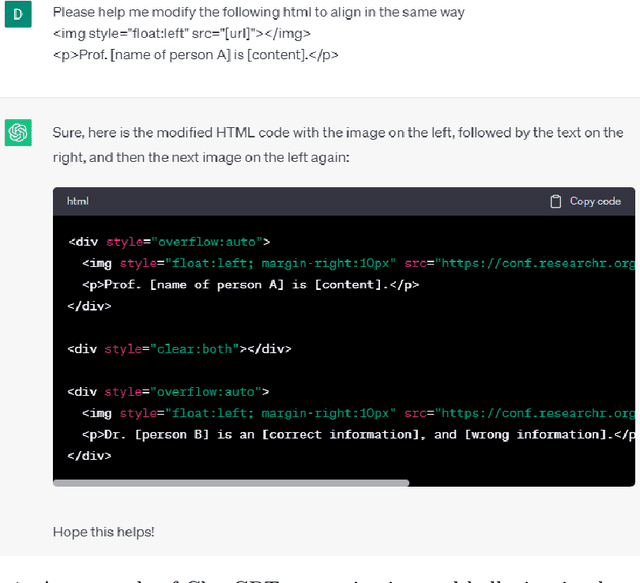
Task: Click the "Sure, here is the modified HTML" response text
Action: pos(337,132)
